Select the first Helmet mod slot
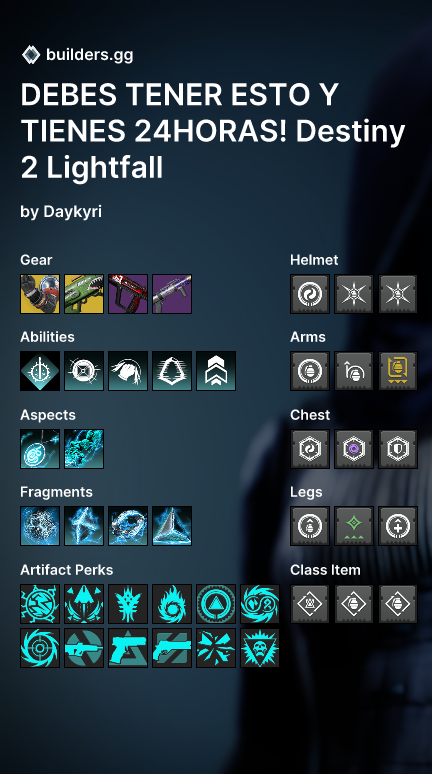The height and width of the screenshot is (774, 432). tap(310, 294)
